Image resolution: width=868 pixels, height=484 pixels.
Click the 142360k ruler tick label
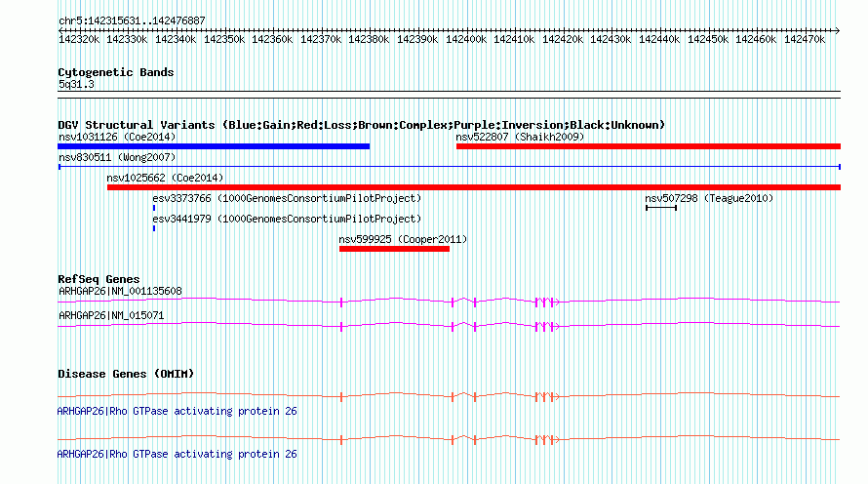[272, 39]
